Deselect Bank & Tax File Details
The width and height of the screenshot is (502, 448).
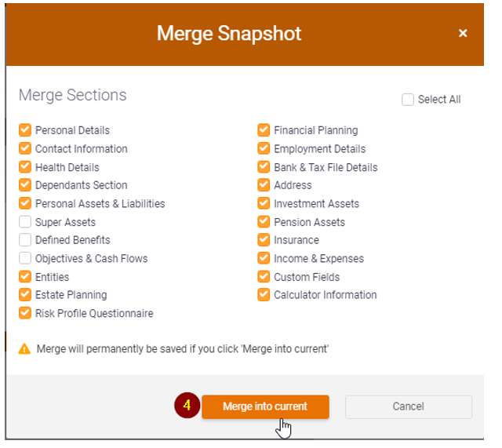pyautogui.click(x=264, y=167)
